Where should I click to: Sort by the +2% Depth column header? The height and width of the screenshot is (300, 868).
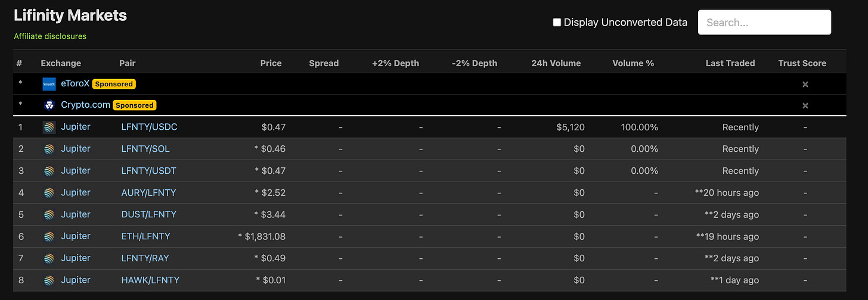point(395,63)
